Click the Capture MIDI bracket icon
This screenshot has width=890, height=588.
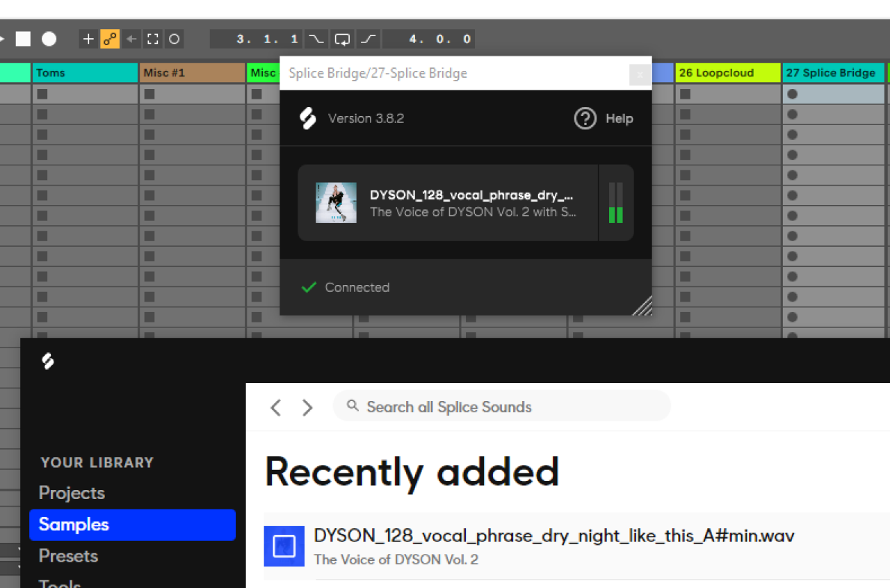click(x=153, y=39)
